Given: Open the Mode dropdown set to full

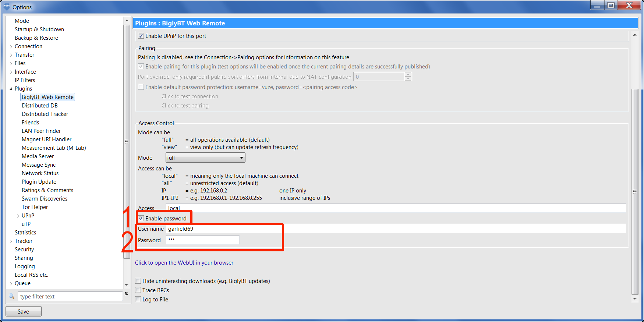Looking at the screenshot, I should (x=205, y=158).
